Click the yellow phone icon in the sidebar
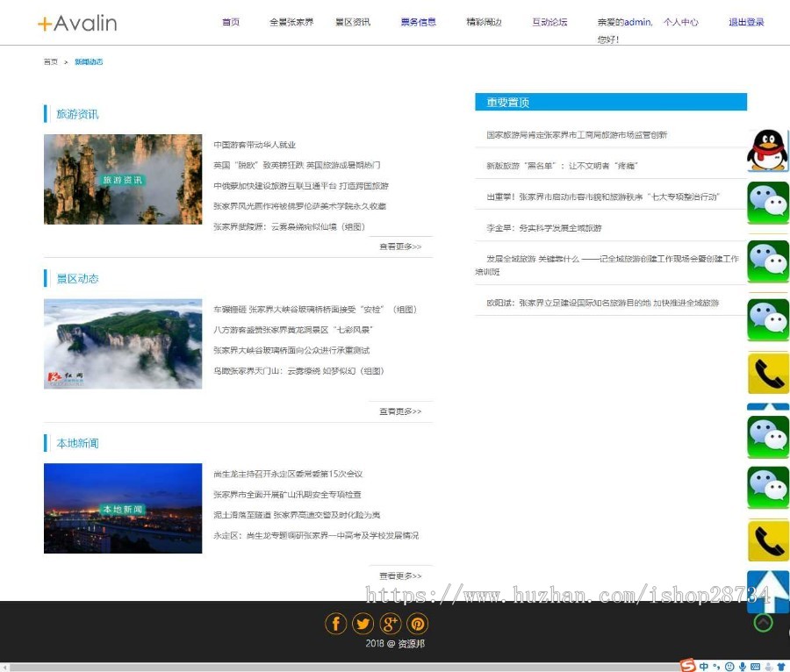 [767, 373]
